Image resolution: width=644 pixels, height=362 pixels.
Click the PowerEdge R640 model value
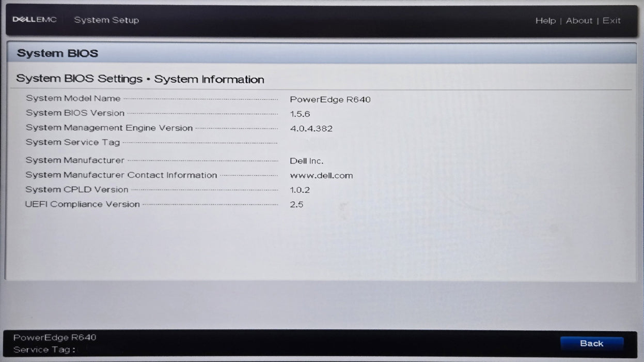coord(330,99)
